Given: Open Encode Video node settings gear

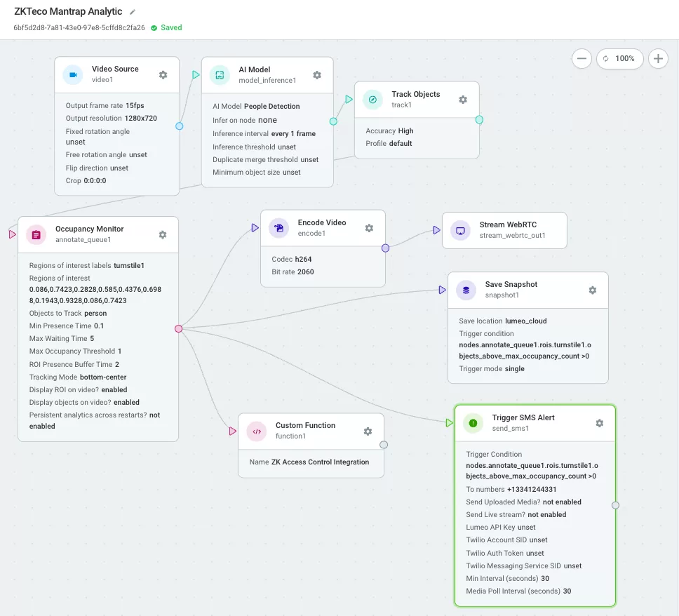Looking at the screenshot, I should 369,228.
